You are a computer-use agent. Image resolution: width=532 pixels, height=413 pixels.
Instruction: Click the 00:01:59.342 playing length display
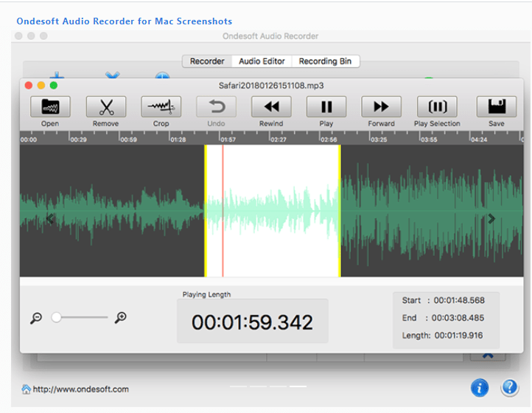point(252,322)
